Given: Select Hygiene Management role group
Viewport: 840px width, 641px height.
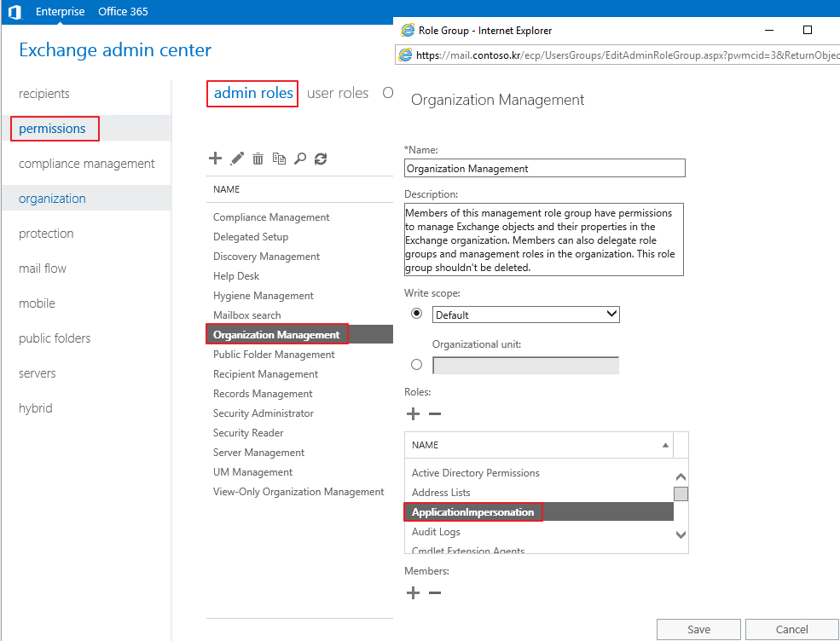Looking at the screenshot, I should [263, 296].
